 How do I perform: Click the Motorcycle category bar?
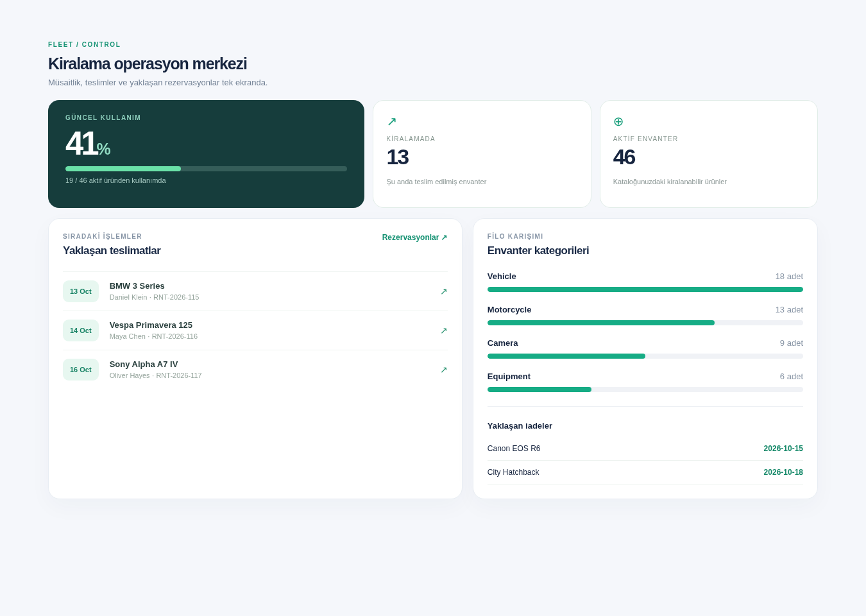[x=645, y=323]
